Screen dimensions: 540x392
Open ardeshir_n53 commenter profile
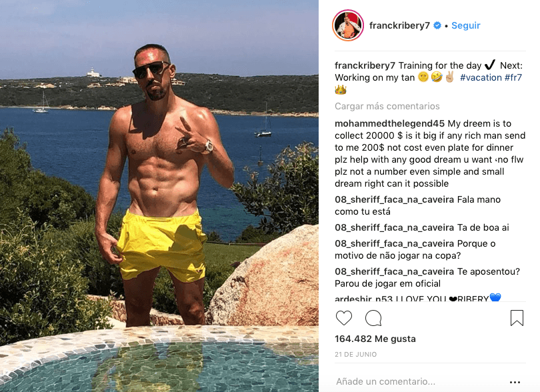click(364, 298)
